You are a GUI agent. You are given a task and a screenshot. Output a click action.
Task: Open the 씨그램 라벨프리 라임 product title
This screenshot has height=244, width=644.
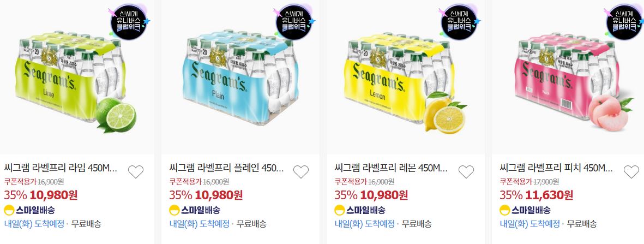[61, 168]
